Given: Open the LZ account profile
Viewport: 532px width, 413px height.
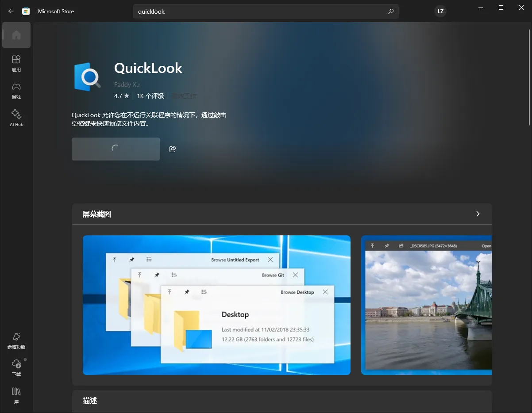Looking at the screenshot, I should point(440,11).
